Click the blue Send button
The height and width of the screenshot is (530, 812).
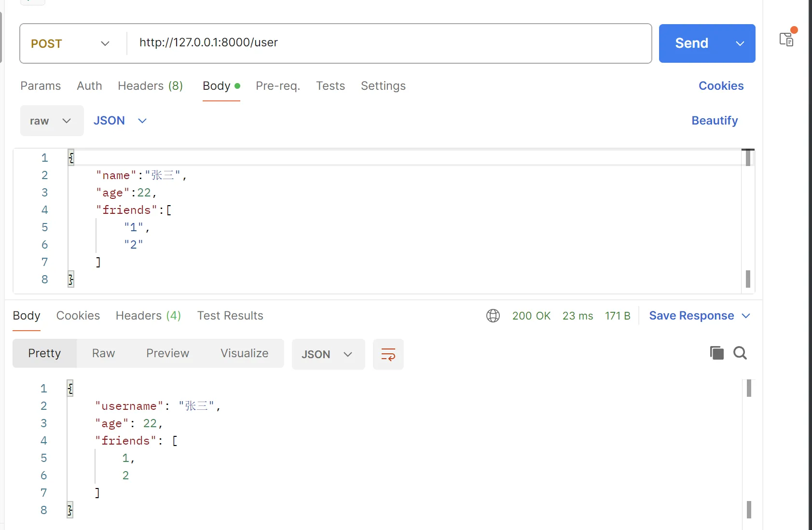point(691,43)
